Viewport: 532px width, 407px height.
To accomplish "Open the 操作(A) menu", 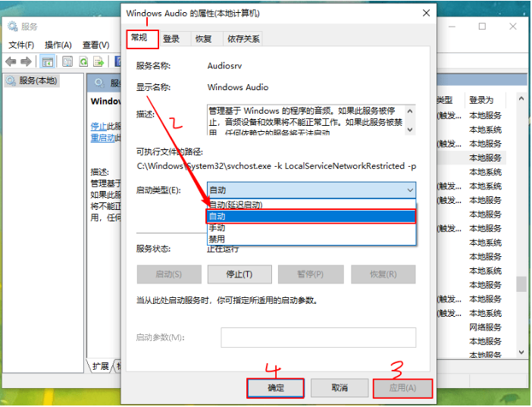I will click(x=58, y=45).
